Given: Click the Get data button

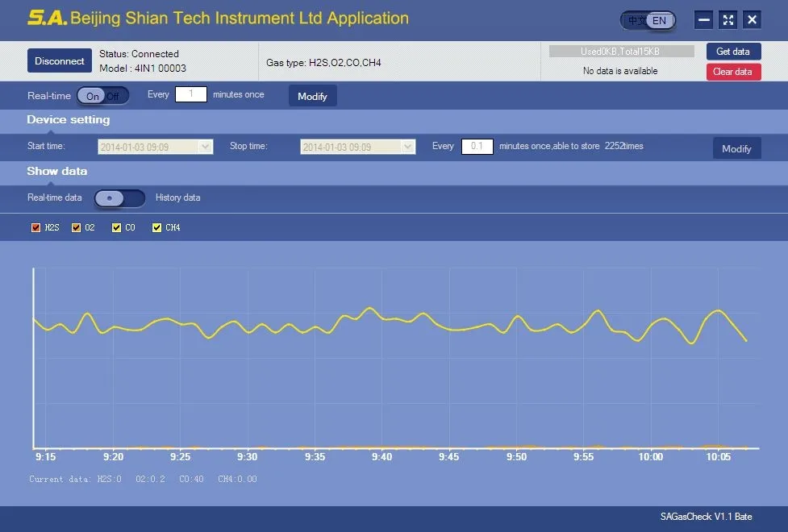Looking at the screenshot, I should click(733, 52).
